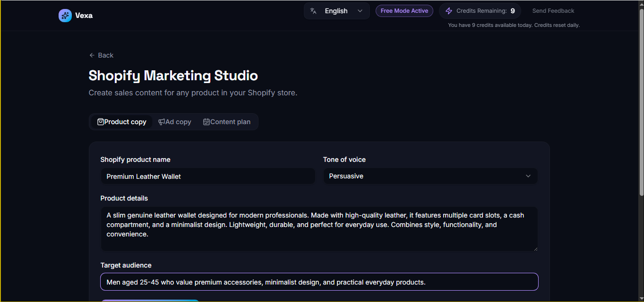
Task: Click the Target audience label
Action: [x=126, y=265]
